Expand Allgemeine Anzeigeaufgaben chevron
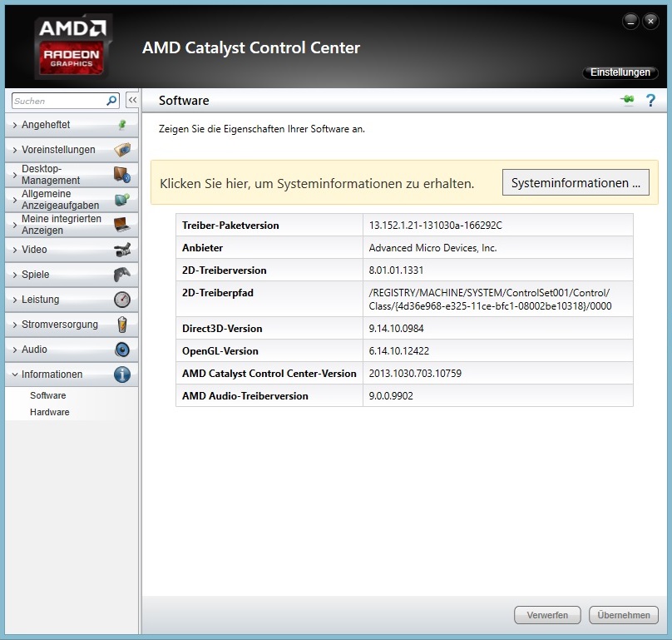 [x=15, y=200]
